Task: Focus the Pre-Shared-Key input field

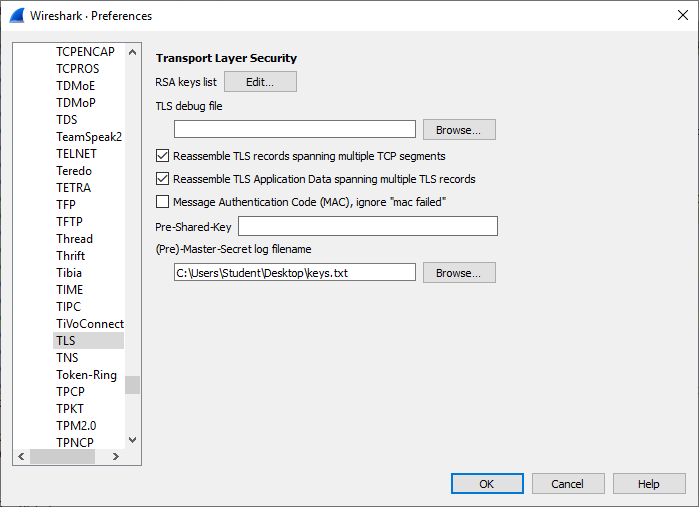Action: point(368,226)
